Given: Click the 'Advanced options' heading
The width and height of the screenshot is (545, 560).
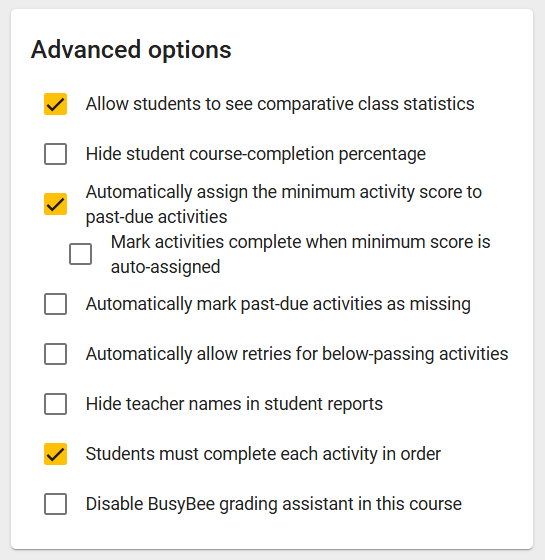Looking at the screenshot, I should click(x=131, y=50).
